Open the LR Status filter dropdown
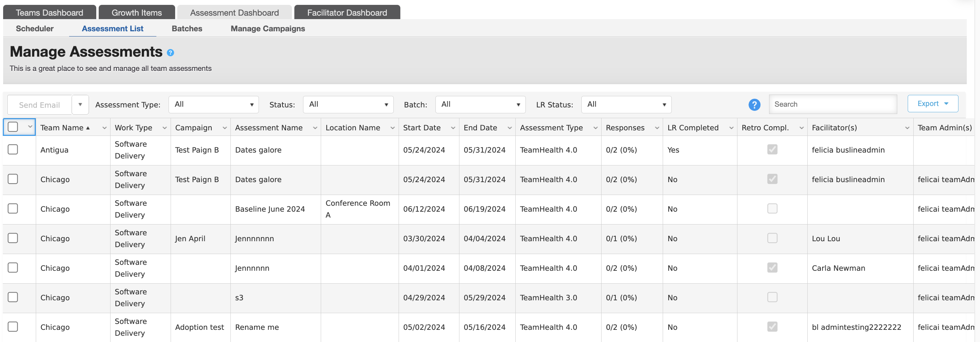 pyautogui.click(x=626, y=105)
